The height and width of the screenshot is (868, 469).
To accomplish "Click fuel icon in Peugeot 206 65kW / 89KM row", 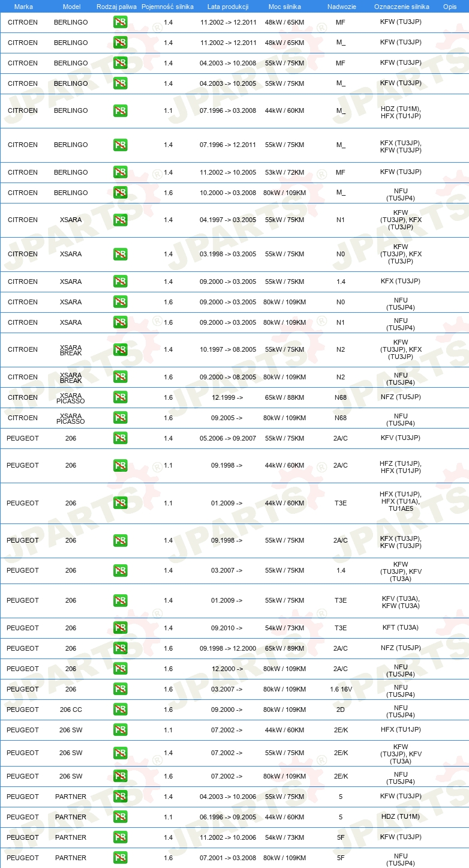I will (x=121, y=648).
